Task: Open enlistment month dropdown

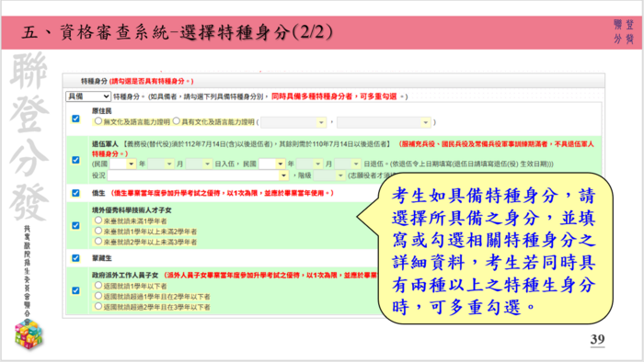Action: 161,164
